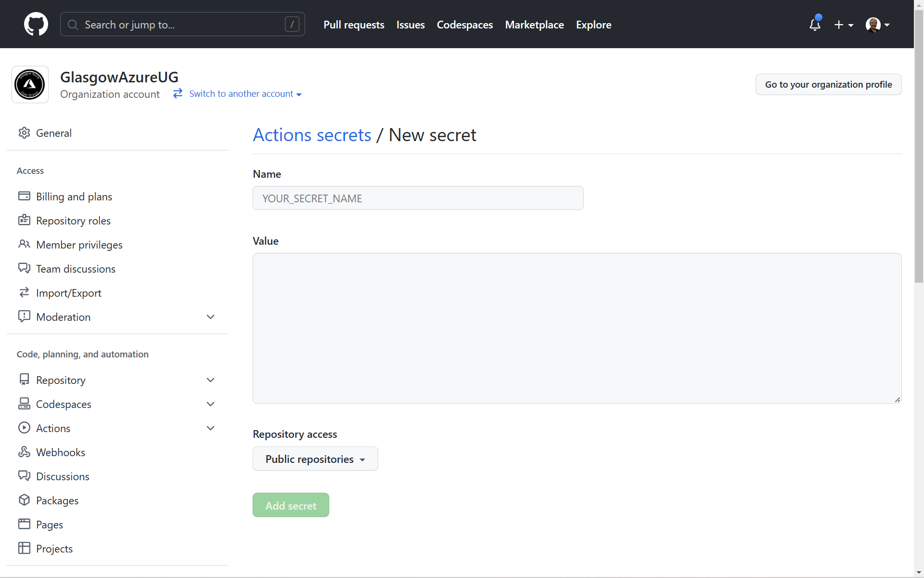This screenshot has width=924, height=578.
Task: Click the General settings gear icon
Action: [24, 132]
